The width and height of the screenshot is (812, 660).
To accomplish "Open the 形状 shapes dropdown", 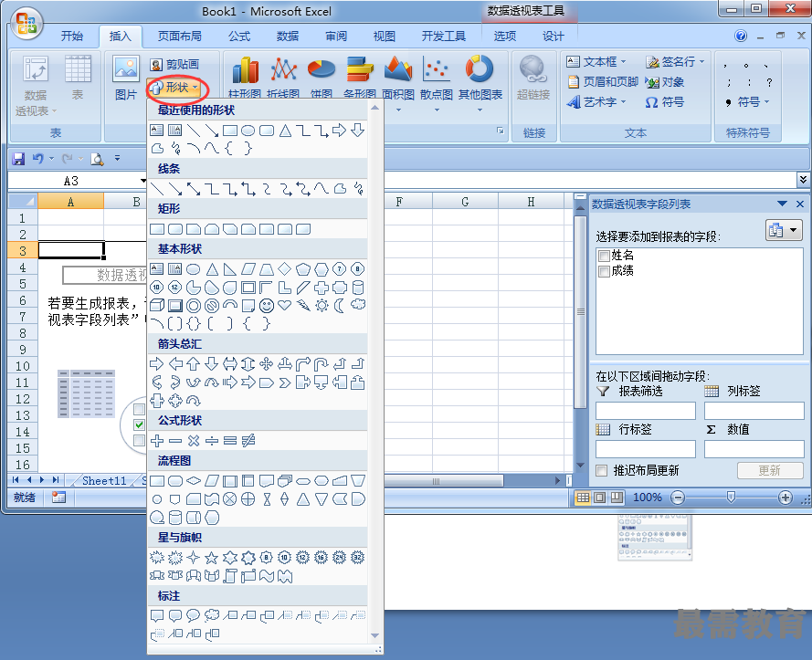I will tap(175, 88).
